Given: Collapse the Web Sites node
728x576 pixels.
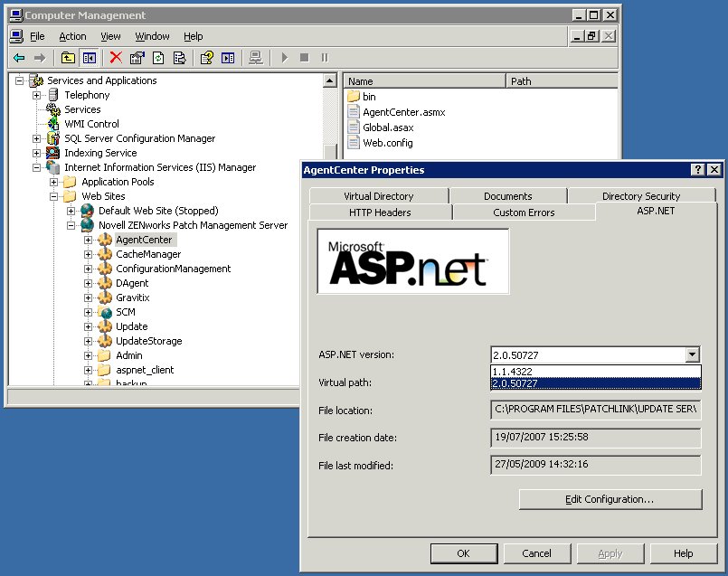Looking at the screenshot, I should point(54,196).
